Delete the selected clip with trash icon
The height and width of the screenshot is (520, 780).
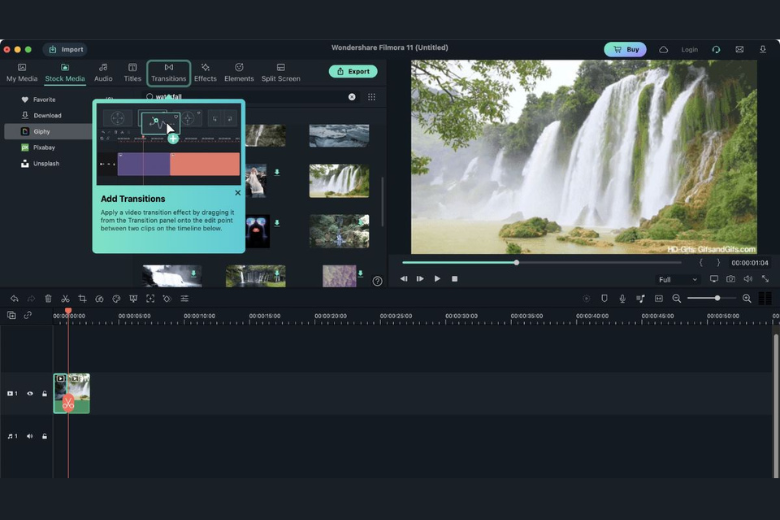(x=48, y=299)
